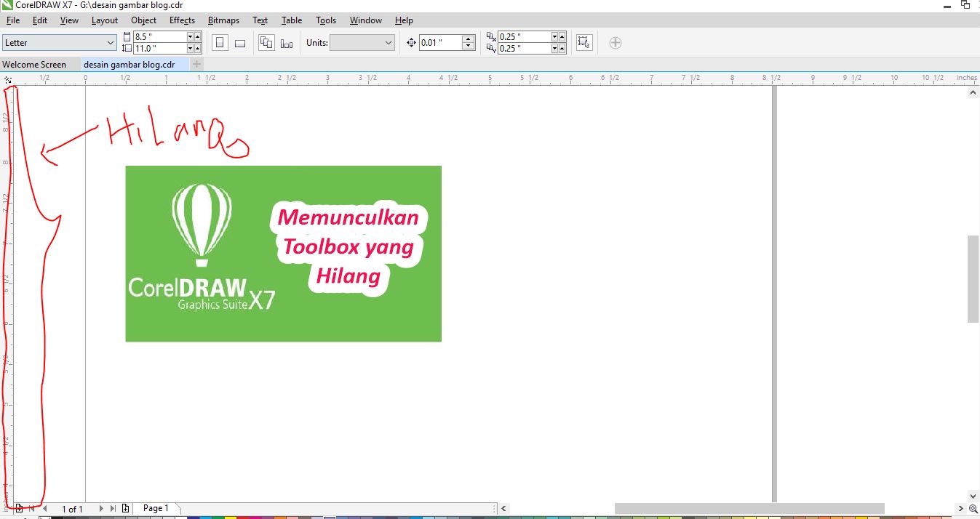Increase nudge distance 0.01 stepper
Screen dimensions: 980x519
469,39
